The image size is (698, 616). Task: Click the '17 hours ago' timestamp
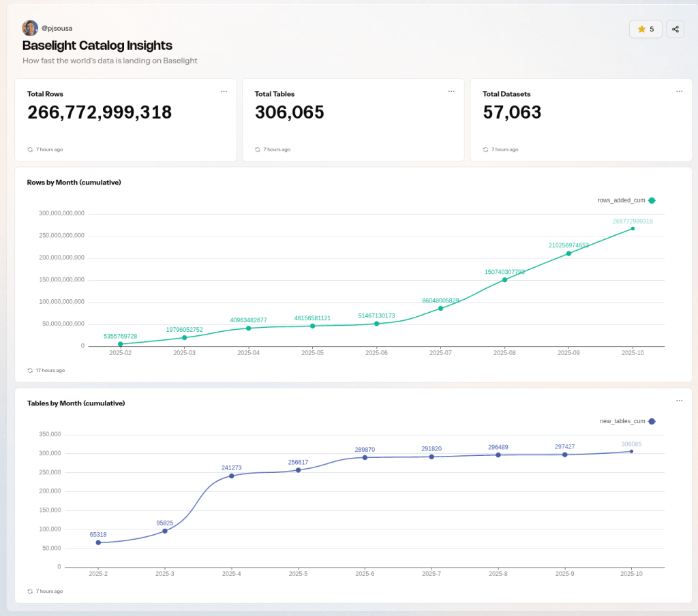click(50, 370)
